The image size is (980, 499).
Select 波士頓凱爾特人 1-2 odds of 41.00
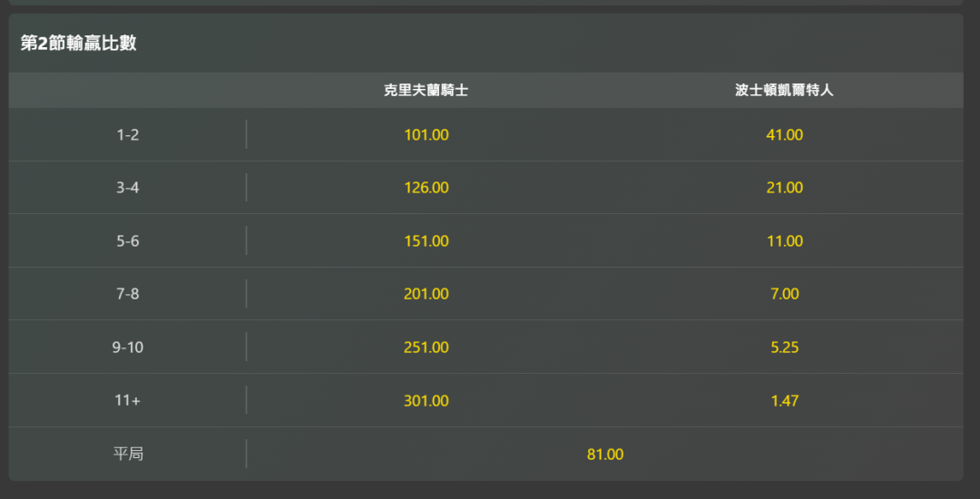click(x=784, y=135)
